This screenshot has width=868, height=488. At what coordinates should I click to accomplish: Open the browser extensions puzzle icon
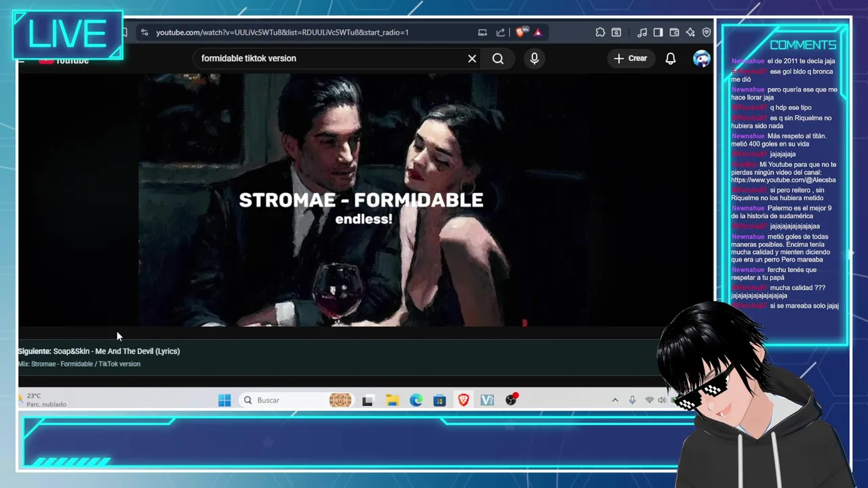coord(600,32)
